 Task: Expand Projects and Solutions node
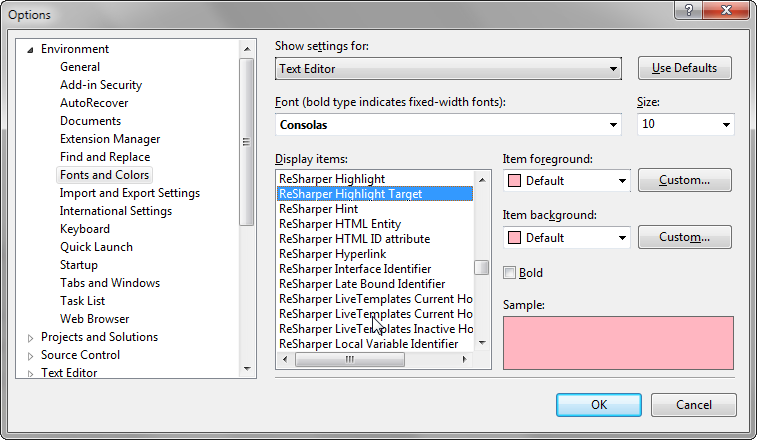click(x=30, y=338)
